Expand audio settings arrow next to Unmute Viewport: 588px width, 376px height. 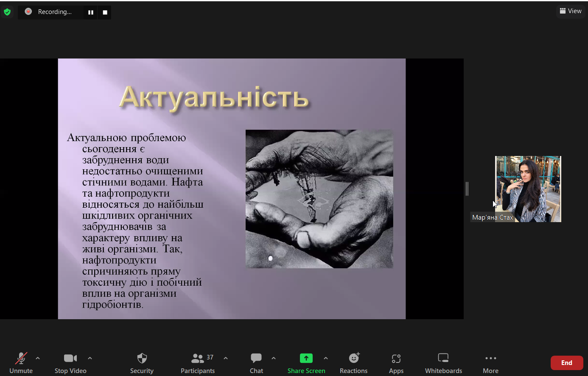tap(38, 359)
